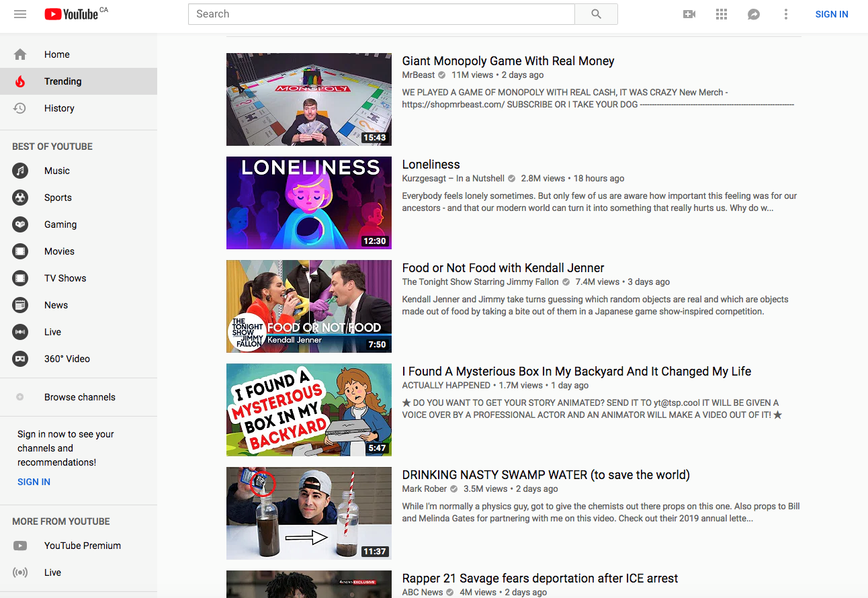Select Trending in the sidebar

tap(79, 81)
